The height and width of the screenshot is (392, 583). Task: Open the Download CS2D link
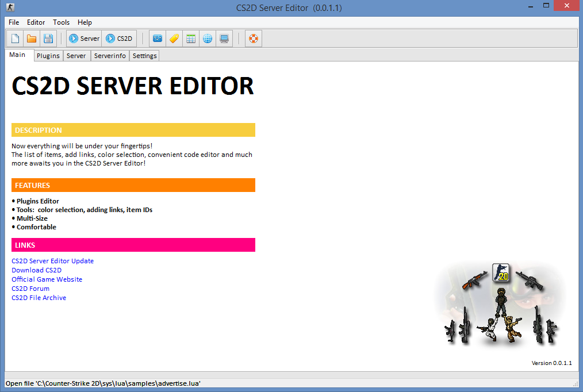(36, 270)
